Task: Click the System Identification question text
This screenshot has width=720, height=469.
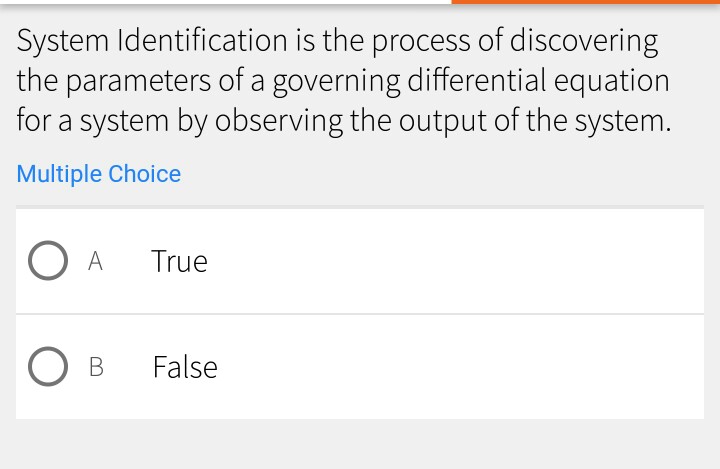Action: click(x=340, y=81)
